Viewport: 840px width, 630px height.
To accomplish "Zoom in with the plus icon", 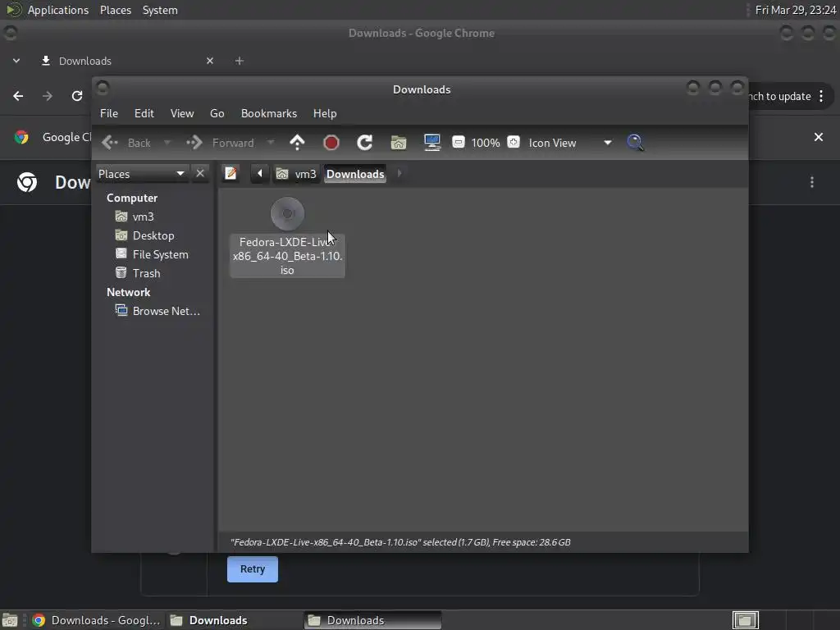I will click(514, 142).
